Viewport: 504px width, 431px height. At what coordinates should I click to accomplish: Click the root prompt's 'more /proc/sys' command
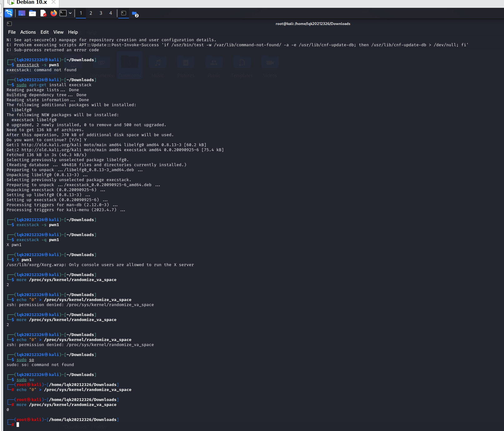point(67,405)
